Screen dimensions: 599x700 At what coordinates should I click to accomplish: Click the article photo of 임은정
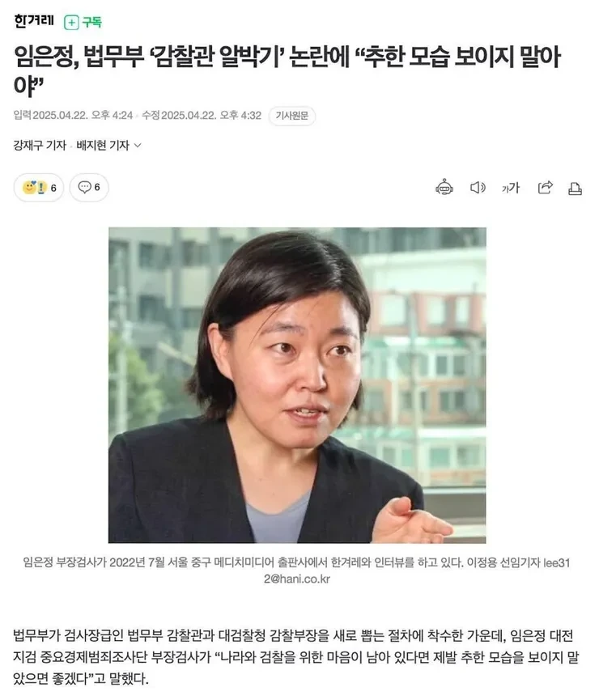(297, 385)
